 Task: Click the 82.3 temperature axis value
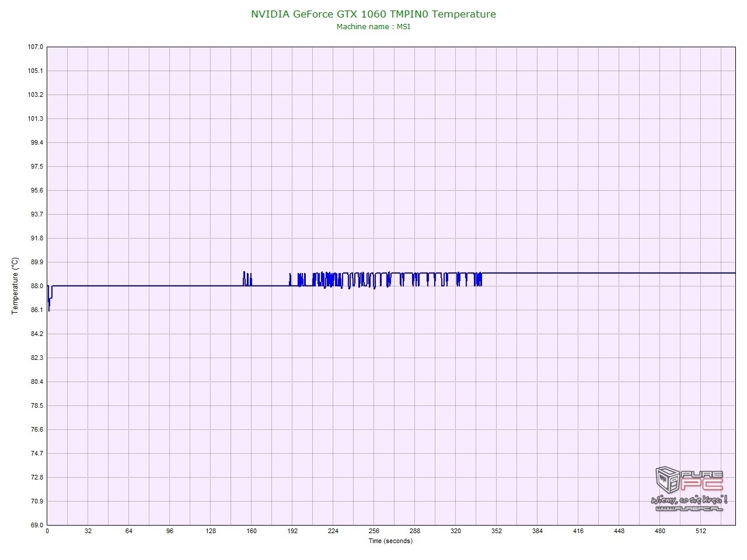pyautogui.click(x=37, y=358)
